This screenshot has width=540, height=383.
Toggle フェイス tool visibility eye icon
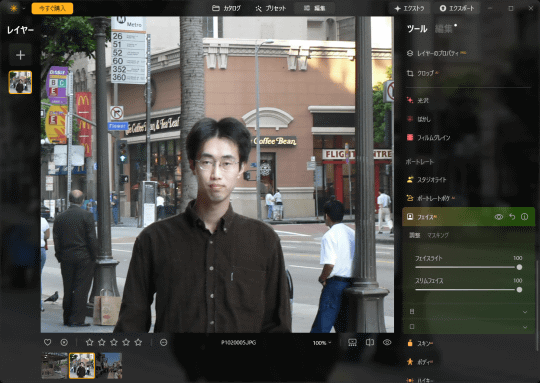[x=499, y=217]
